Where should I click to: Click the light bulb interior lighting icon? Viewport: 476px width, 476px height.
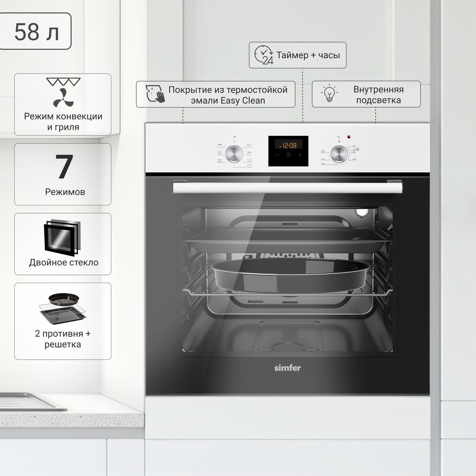click(329, 94)
